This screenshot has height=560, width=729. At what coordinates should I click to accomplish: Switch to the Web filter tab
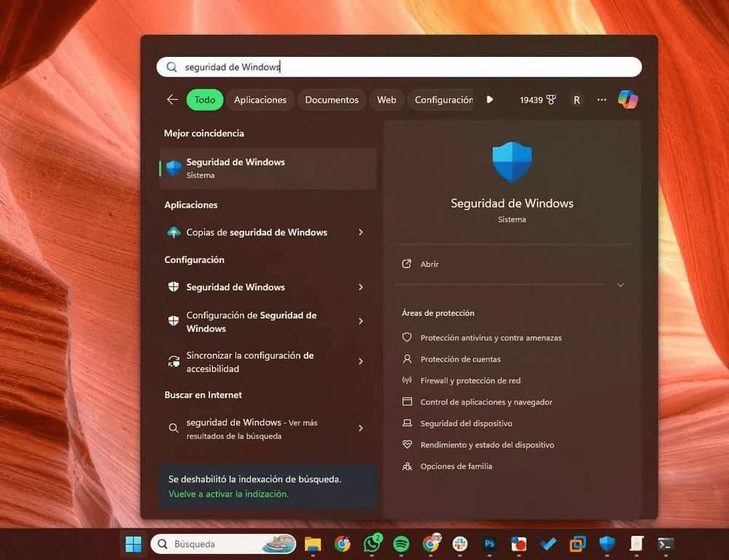coord(387,100)
